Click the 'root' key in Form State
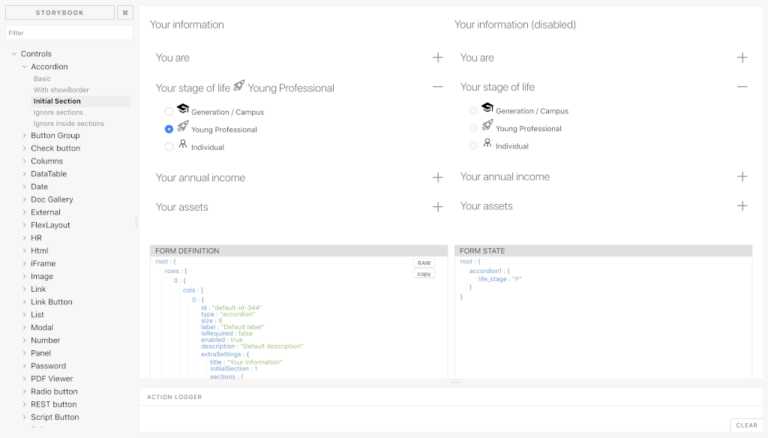 pyautogui.click(x=466, y=262)
